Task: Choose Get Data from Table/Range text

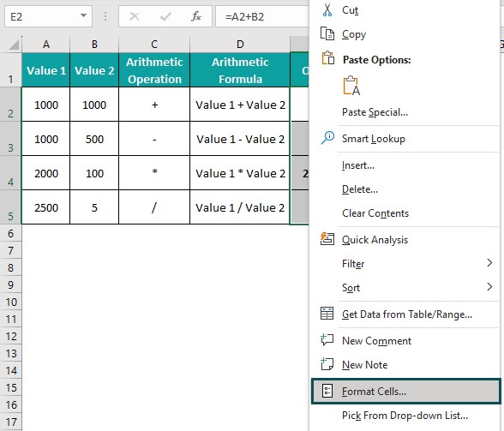Action: (407, 314)
